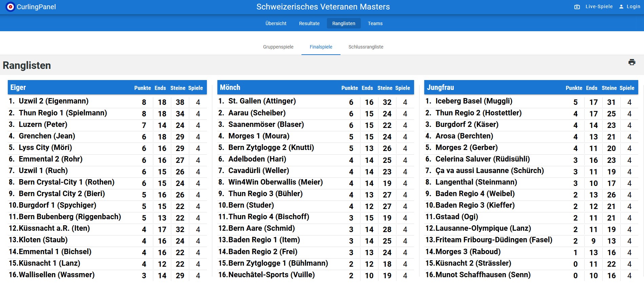Open the Live-Spiele camera icon

click(x=577, y=7)
